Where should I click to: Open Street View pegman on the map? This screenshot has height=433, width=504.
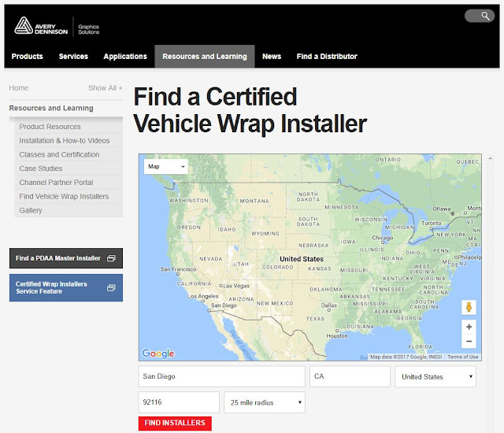click(469, 307)
